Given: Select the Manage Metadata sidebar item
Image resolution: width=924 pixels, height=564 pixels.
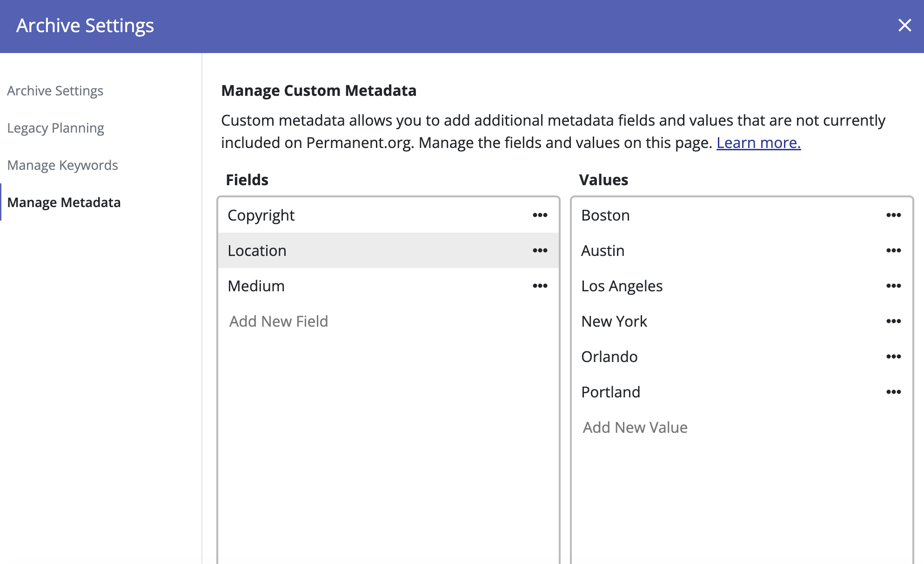Looking at the screenshot, I should 64,202.
